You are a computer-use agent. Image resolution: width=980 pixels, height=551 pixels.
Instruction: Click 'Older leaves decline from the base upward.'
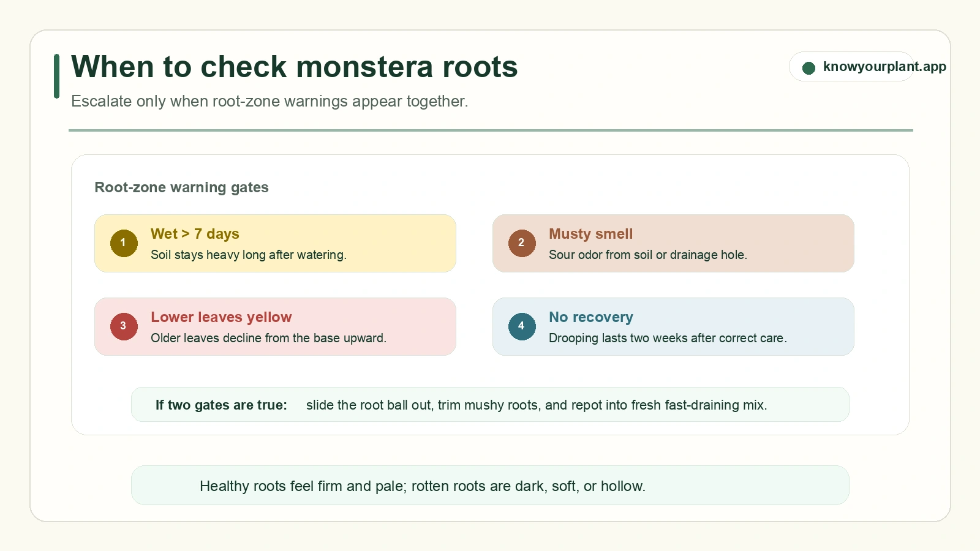[268, 338]
